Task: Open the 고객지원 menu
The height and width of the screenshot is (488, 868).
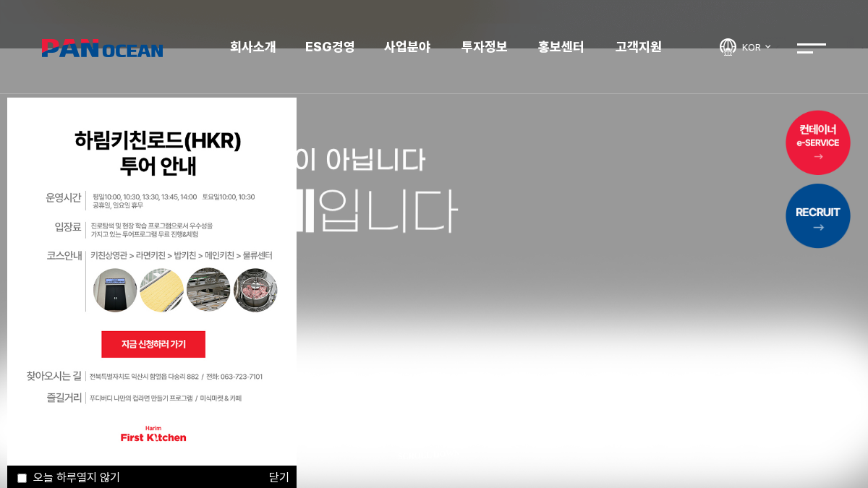Action: coord(639,47)
